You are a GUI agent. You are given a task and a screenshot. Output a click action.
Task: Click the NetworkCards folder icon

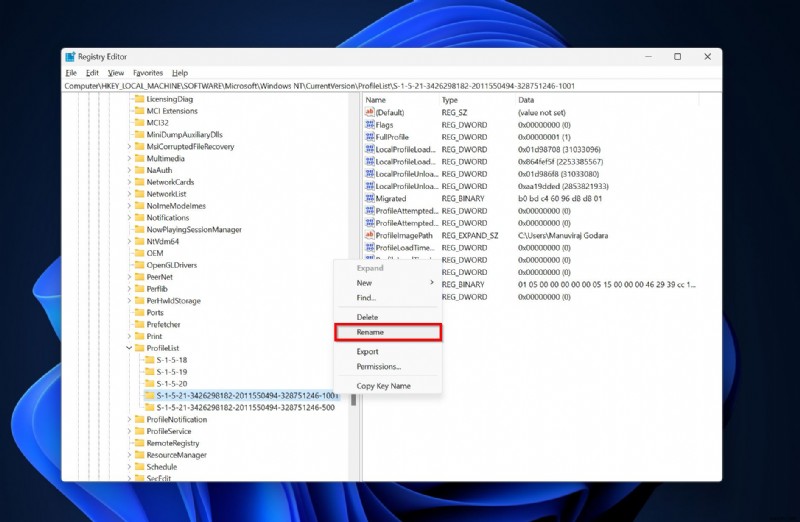click(x=139, y=182)
